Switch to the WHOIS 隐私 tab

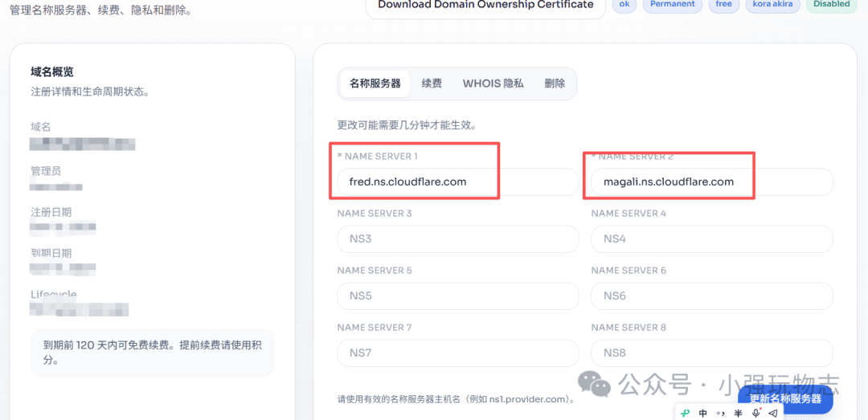tap(493, 84)
